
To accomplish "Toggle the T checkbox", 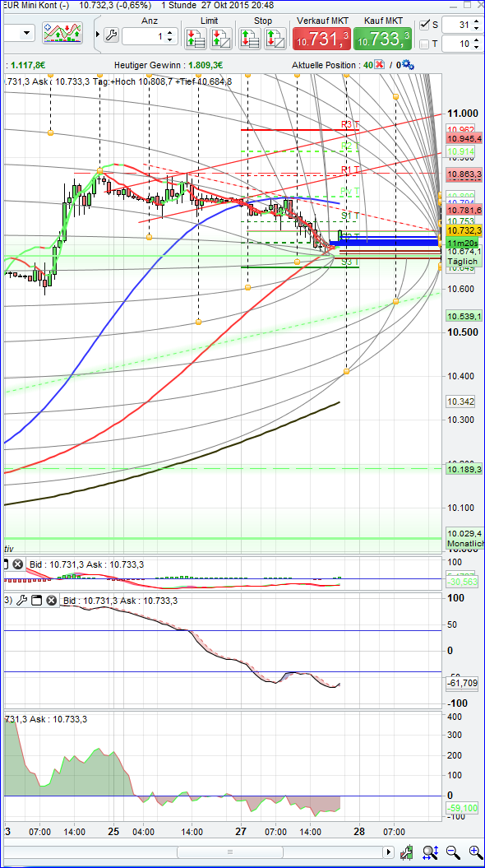I will click(x=424, y=44).
